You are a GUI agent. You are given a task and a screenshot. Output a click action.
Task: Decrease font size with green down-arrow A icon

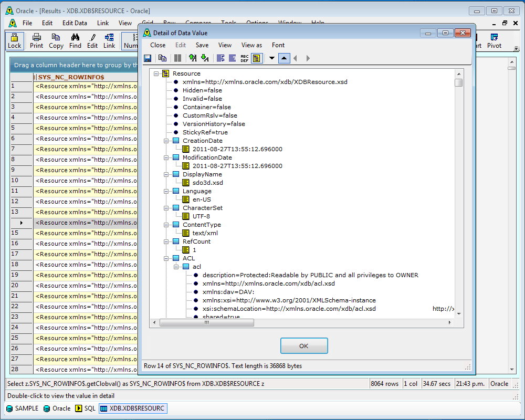coord(205,58)
